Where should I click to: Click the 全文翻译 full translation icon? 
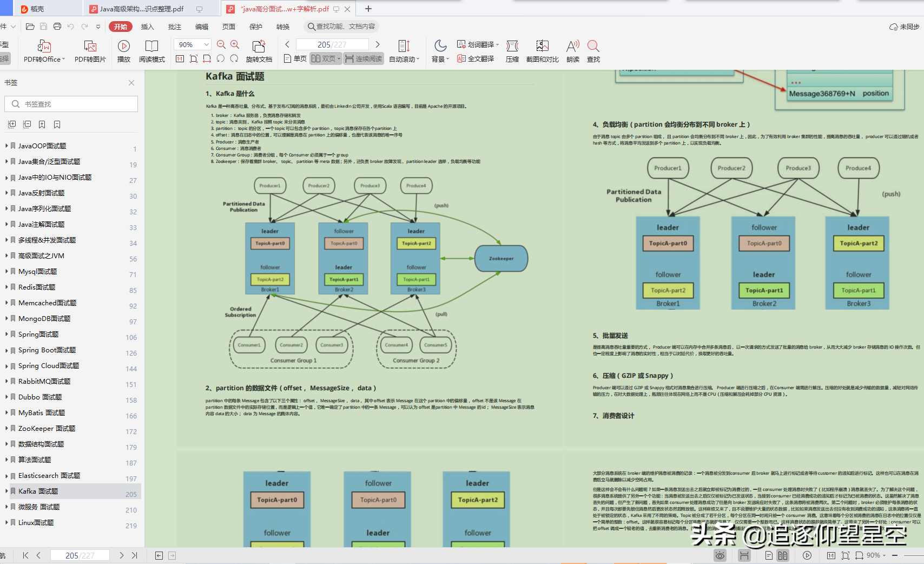tap(461, 58)
